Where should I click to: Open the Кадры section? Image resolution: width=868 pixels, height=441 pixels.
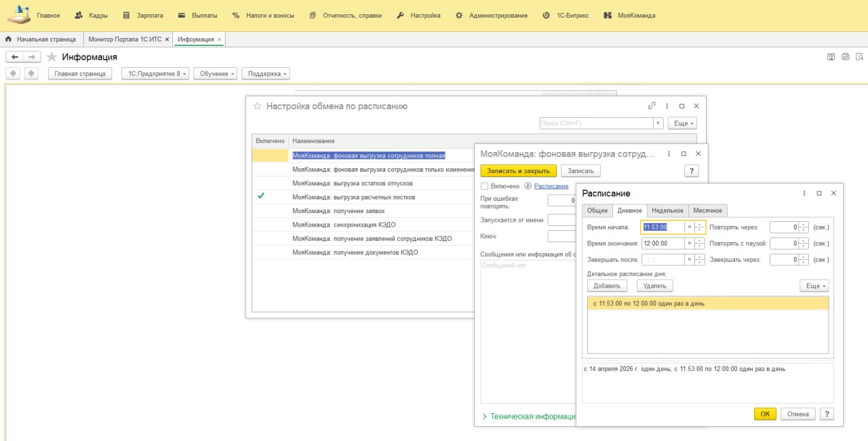(90, 15)
